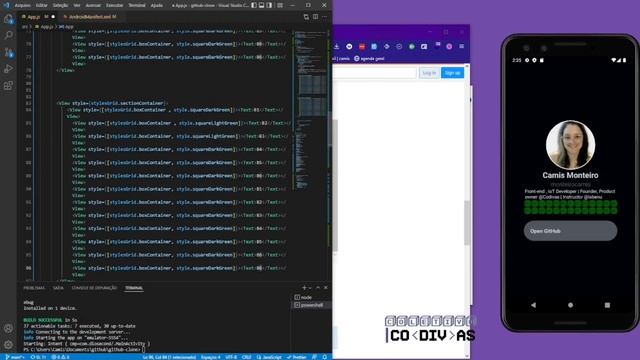Open the browser hamburger menu
The height and width of the screenshot is (360, 640).
point(462,47)
